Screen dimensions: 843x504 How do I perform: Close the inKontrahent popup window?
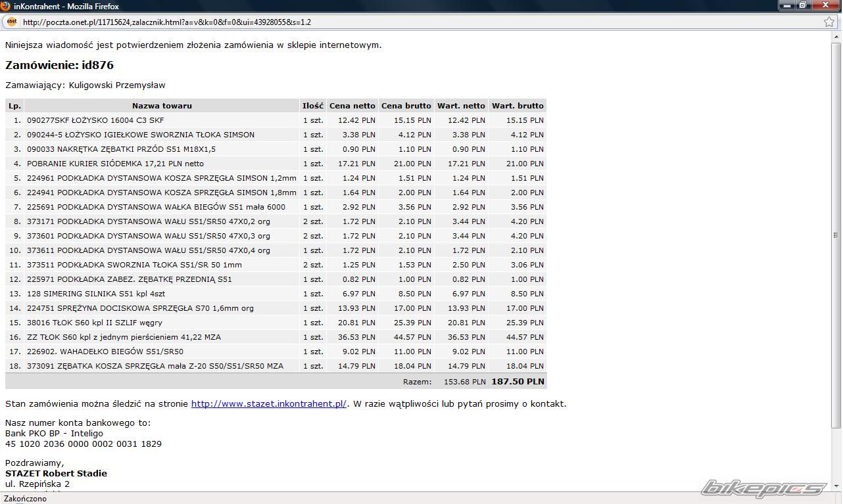826,6
